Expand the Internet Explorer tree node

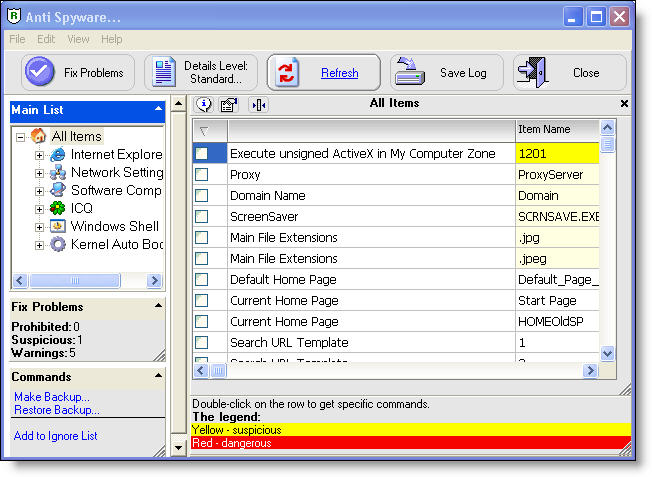[x=40, y=155]
